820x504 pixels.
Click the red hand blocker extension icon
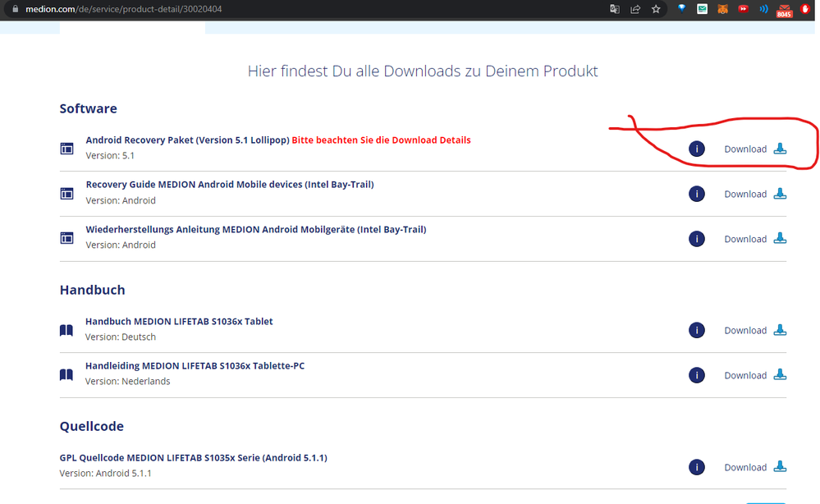coord(806,9)
